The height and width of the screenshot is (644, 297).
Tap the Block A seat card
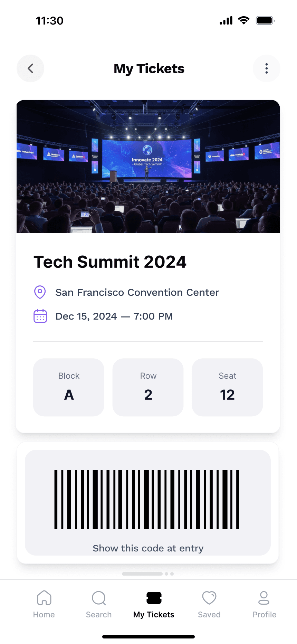click(x=69, y=387)
